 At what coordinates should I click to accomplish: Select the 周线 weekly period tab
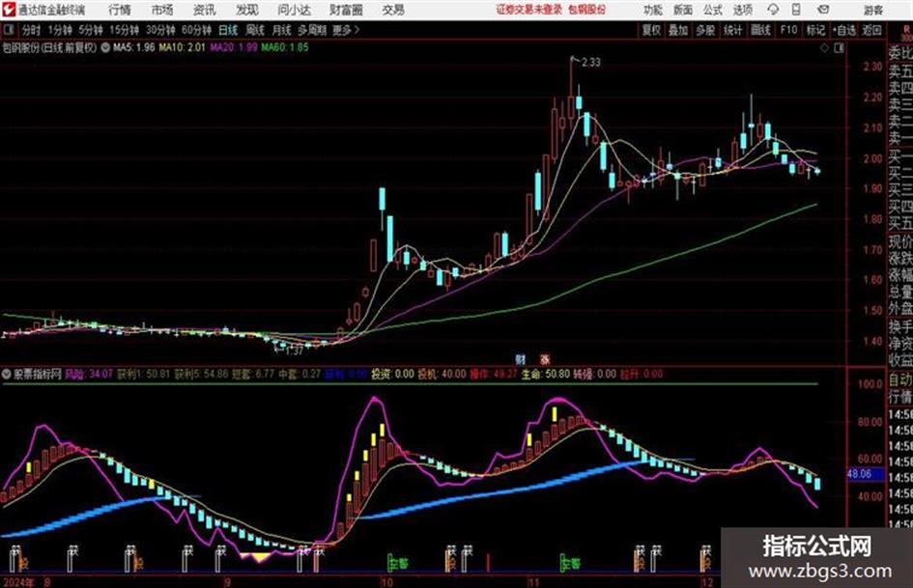pos(254,30)
